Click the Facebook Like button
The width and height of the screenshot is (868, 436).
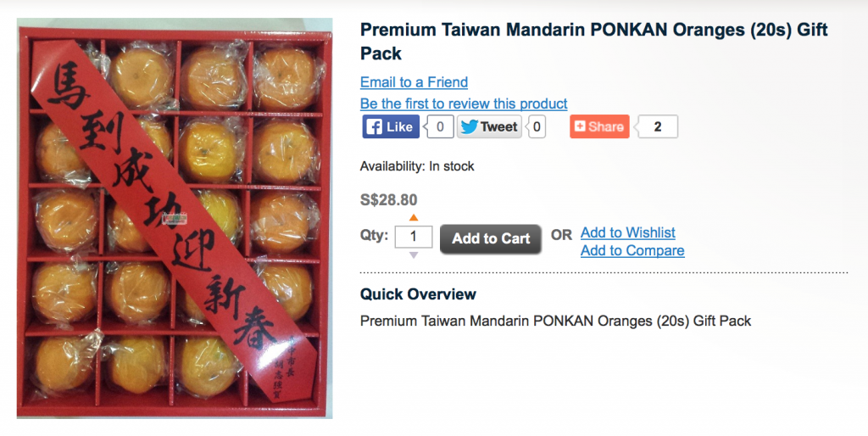point(391,126)
